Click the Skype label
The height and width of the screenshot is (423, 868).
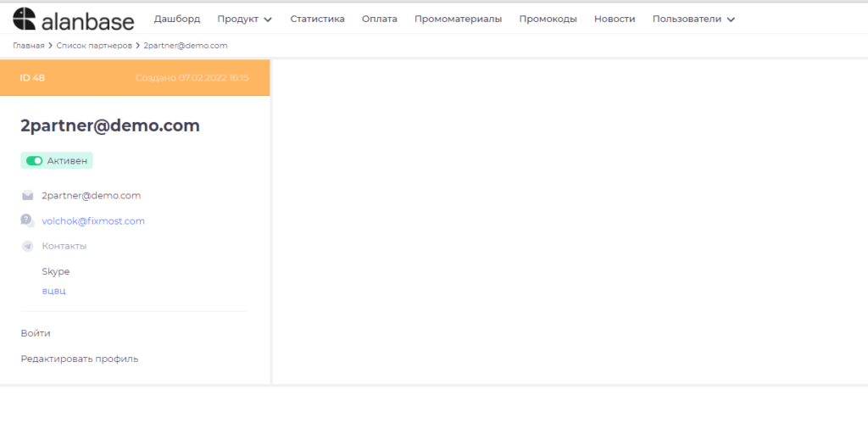click(x=56, y=271)
